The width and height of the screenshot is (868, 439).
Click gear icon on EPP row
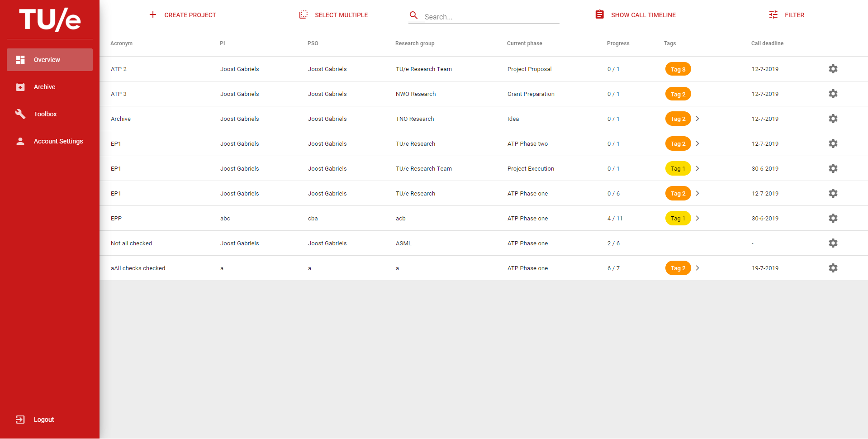pyautogui.click(x=833, y=218)
